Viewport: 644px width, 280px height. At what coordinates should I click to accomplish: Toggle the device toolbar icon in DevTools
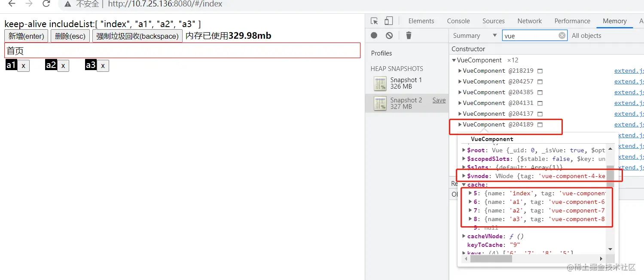[x=388, y=21]
